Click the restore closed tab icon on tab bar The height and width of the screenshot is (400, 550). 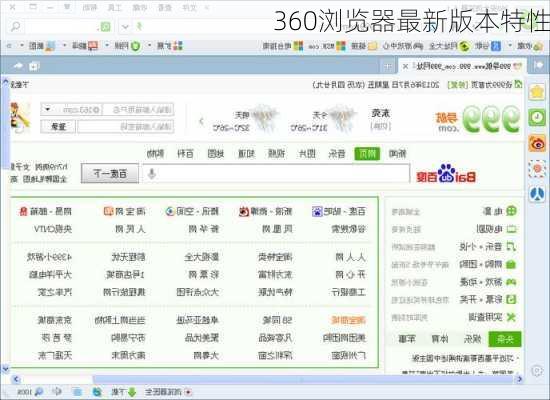(34, 66)
